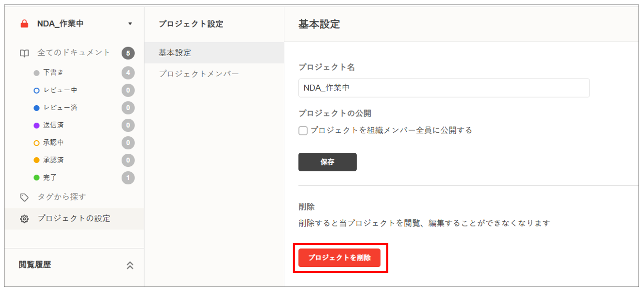Click the tag icon in sidebar
Image resolution: width=644 pixels, height=291 pixels.
pos(24,197)
